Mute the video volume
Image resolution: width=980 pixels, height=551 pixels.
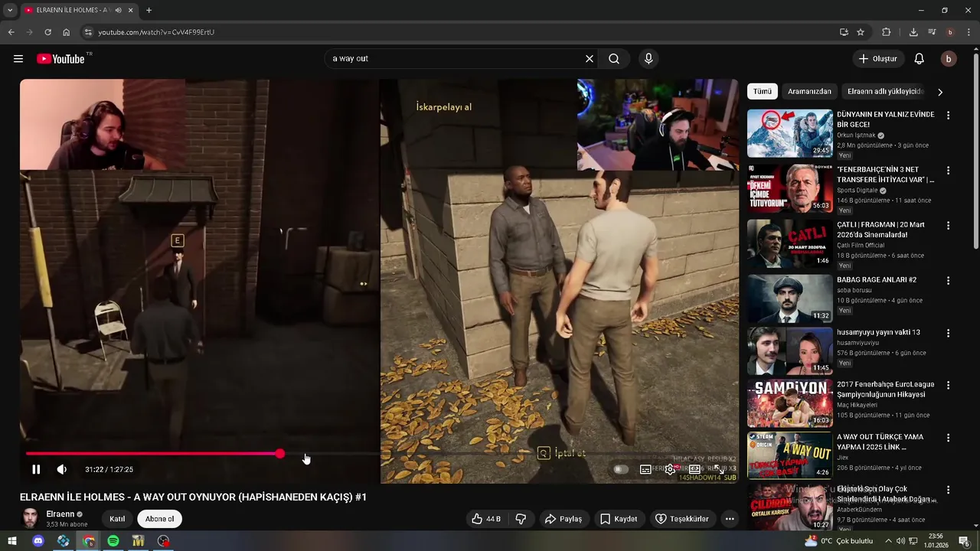pos(62,469)
